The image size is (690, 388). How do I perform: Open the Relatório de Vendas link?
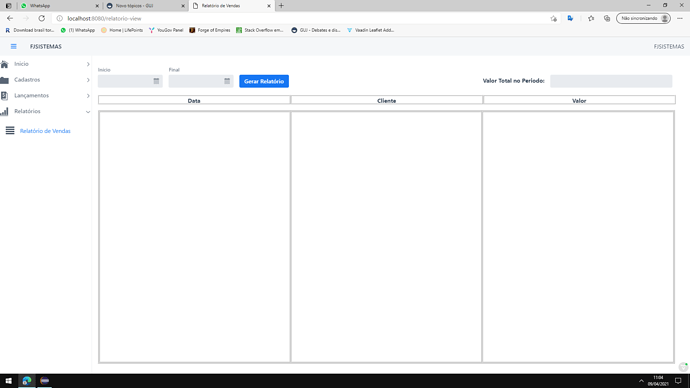(45, 131)
